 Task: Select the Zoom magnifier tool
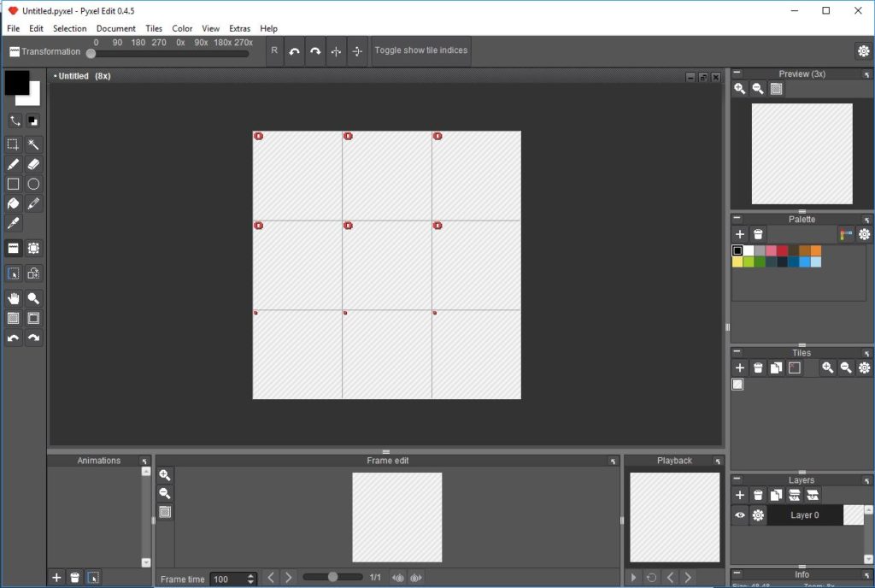32,297
